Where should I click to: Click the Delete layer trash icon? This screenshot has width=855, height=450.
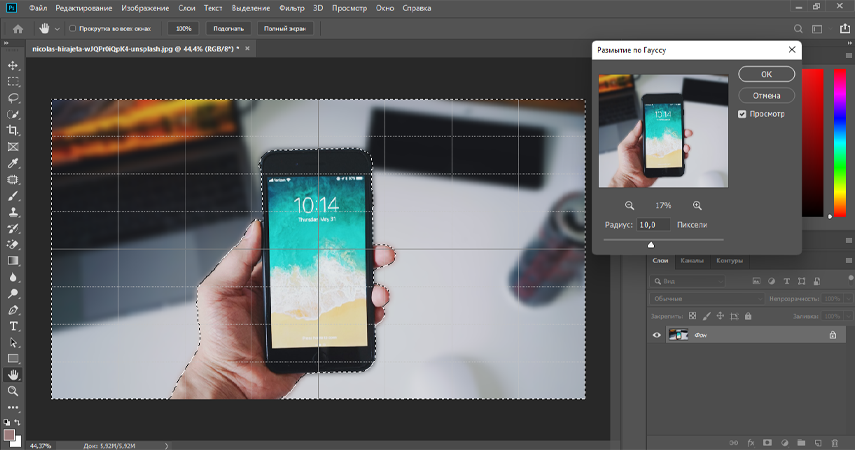835,443
